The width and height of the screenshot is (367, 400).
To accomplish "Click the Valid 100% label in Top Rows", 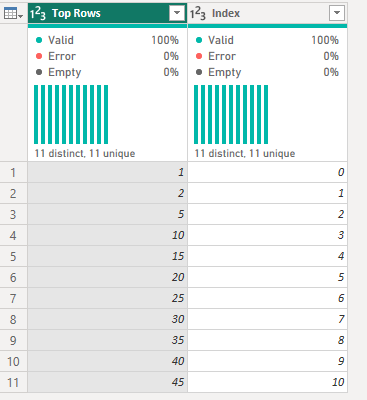I will [107, 40].
